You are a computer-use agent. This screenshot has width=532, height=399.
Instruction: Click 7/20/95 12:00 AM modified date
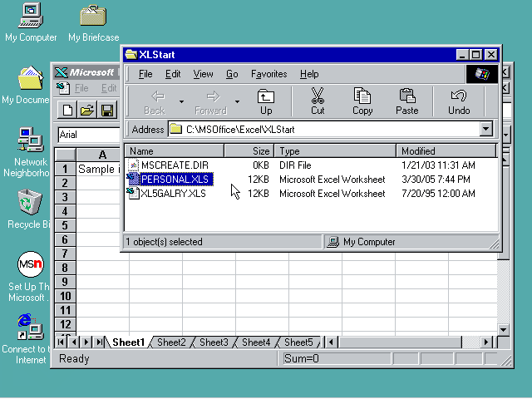438,194
